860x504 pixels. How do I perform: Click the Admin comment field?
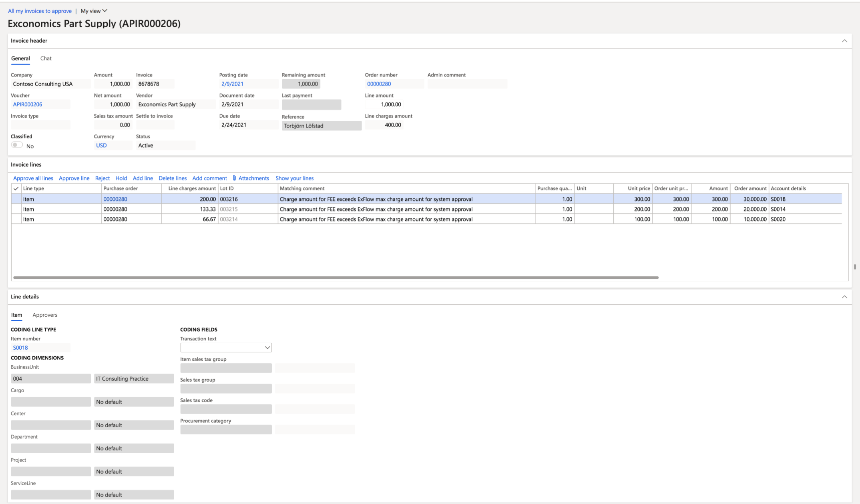[467, 84]
